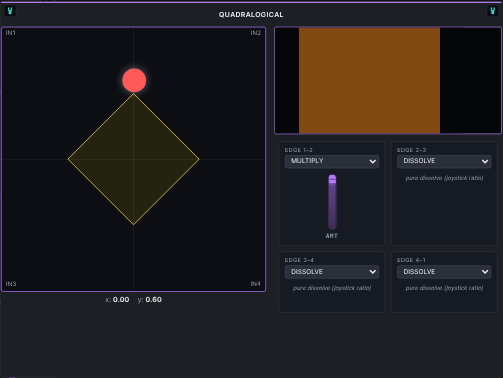This screenshot has height=378, width=503.
Task: Click the EDGE 4-1 label
Action: pos(411,260)
